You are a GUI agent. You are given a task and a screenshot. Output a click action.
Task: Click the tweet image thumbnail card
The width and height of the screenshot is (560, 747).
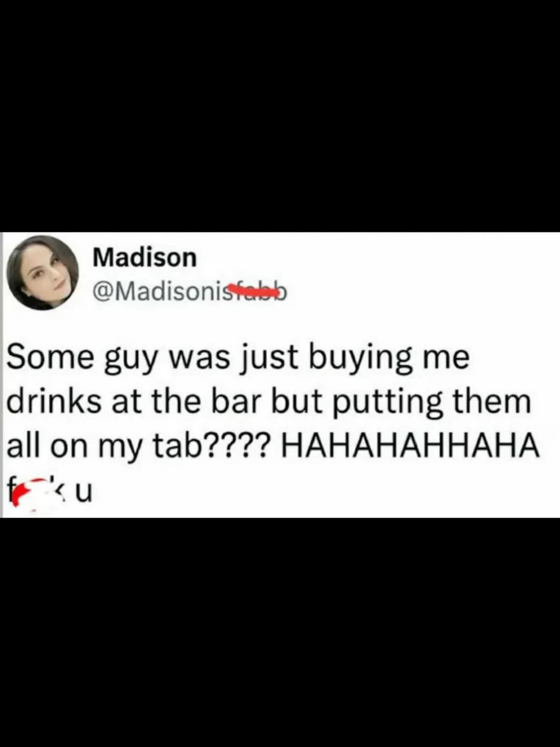(x=280, y=375)
